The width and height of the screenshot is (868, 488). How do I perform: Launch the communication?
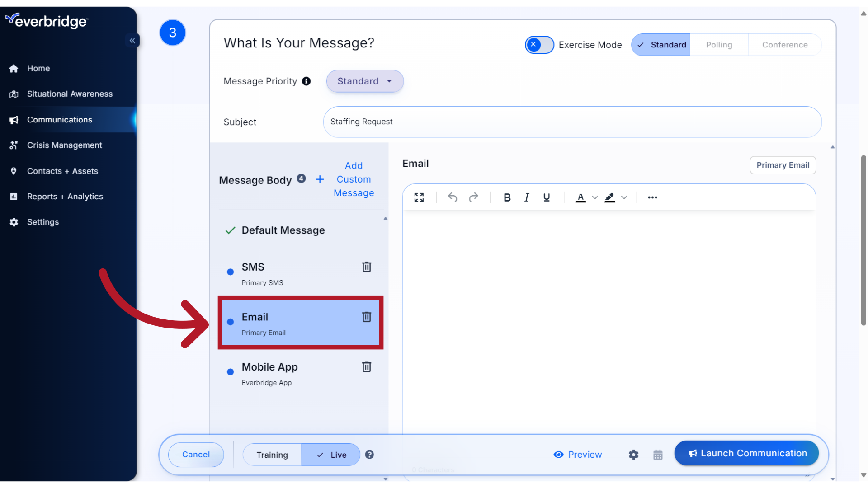(x=746, y=453)
